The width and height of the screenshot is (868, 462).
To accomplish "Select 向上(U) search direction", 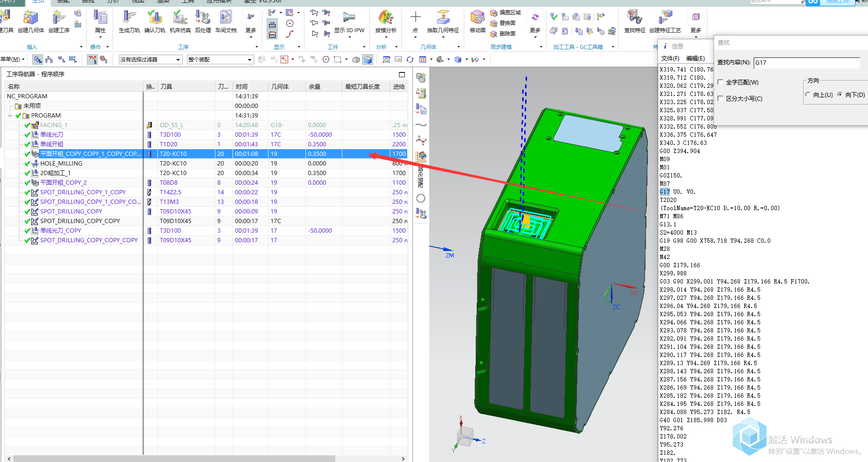I will 808,95.
